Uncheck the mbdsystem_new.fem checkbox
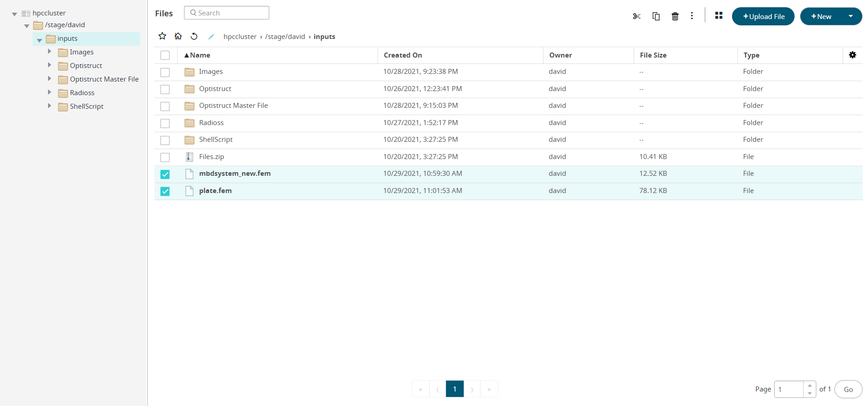Viewport: 868px width, 406px height. [165, 174]
